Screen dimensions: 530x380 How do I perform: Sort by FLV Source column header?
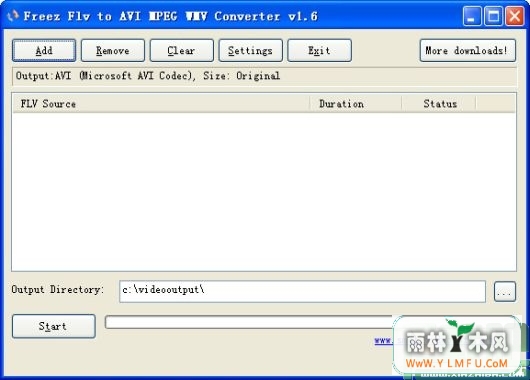(x=161, y=103)
